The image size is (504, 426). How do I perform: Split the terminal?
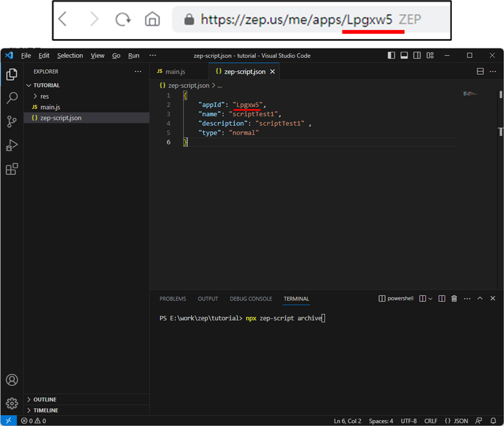tap(442, 299)
